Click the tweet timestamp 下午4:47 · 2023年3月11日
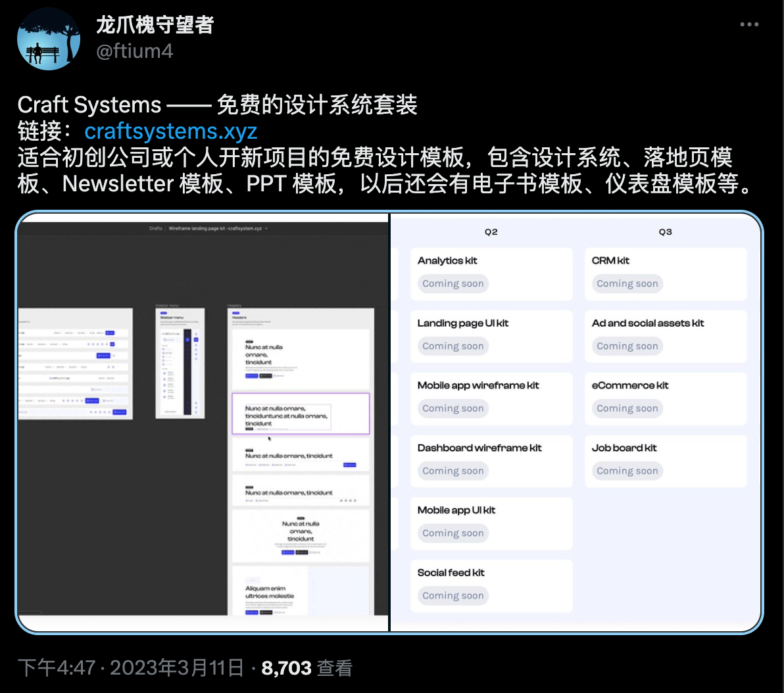The width and height of the screenshot is (784, 693). coord(131,668)
